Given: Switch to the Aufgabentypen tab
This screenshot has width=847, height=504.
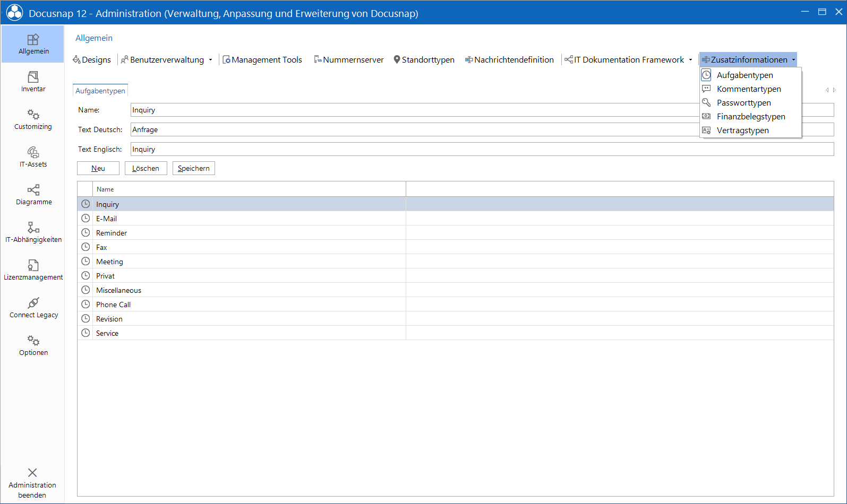Looking at the screenshot, I should (x=100, y=91).
